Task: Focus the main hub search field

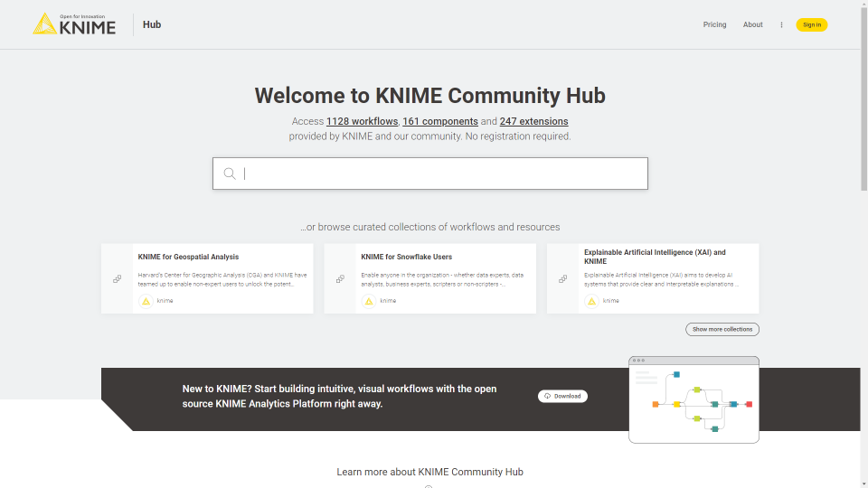Action: click(443, 174)
